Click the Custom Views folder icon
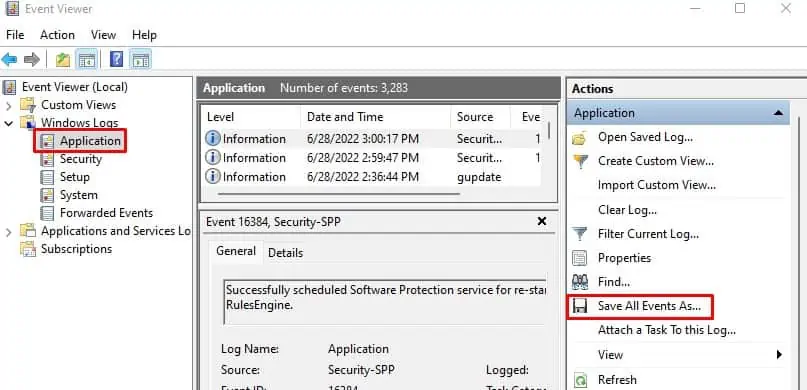Screen dimensions: 807x390 [x=28, y=105]
